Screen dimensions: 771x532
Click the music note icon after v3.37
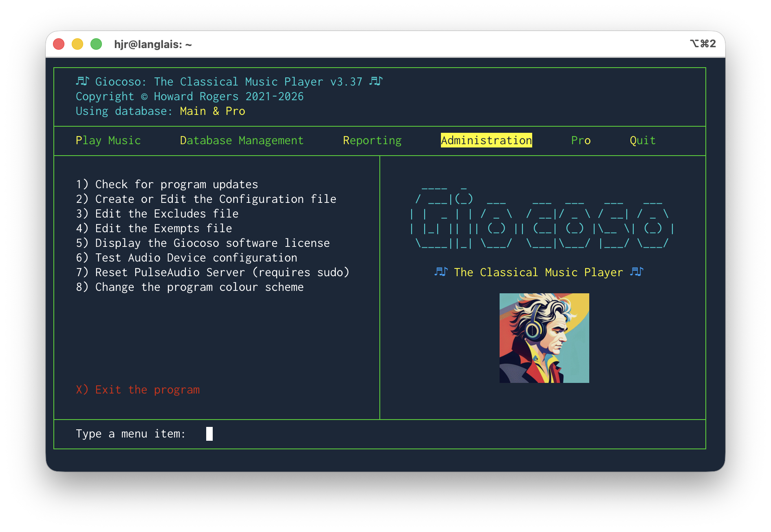tap(376, 81)
